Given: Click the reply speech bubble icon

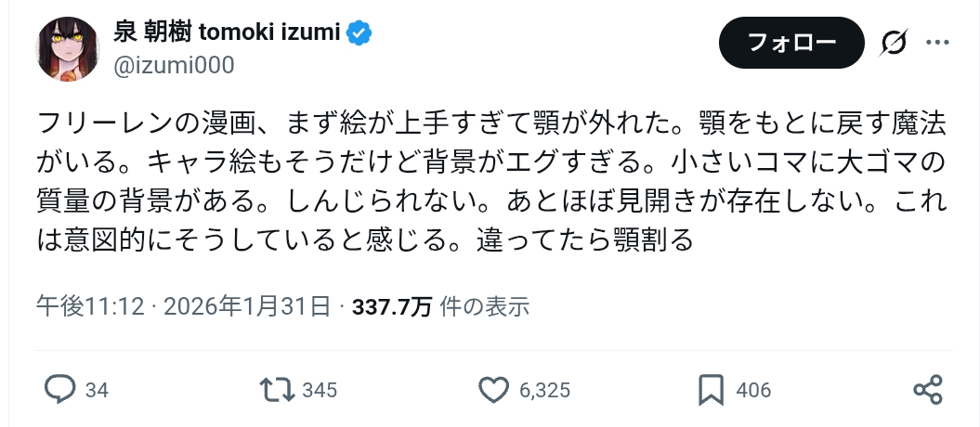Looking at the screenshot, I should pos(59,390).
